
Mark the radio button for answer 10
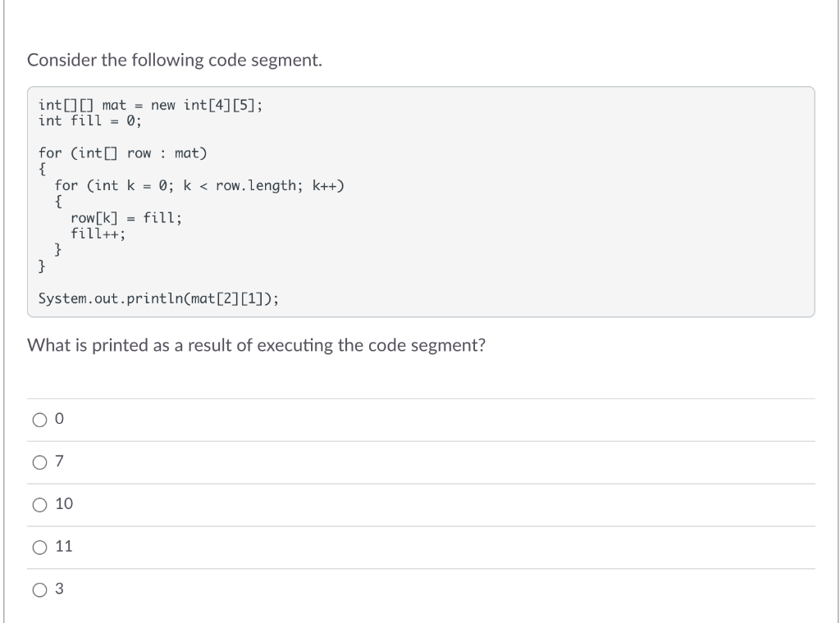(39, 505)
